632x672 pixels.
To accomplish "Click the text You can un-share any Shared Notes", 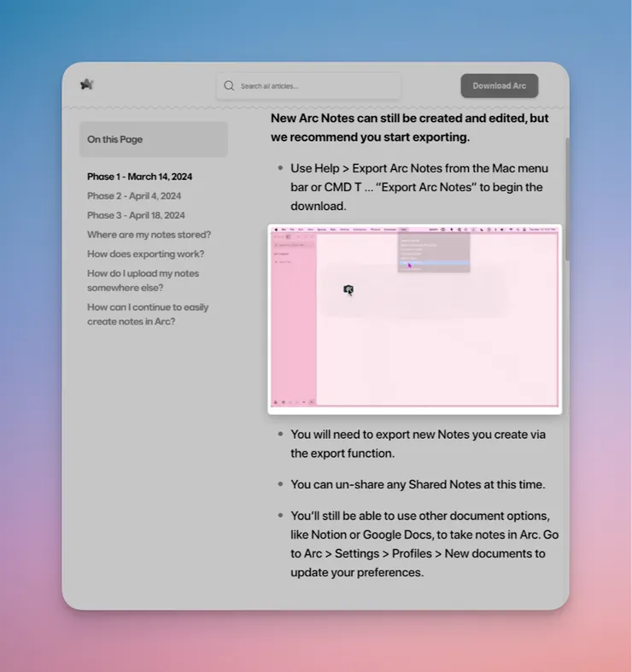I will (x=418, y=484).
